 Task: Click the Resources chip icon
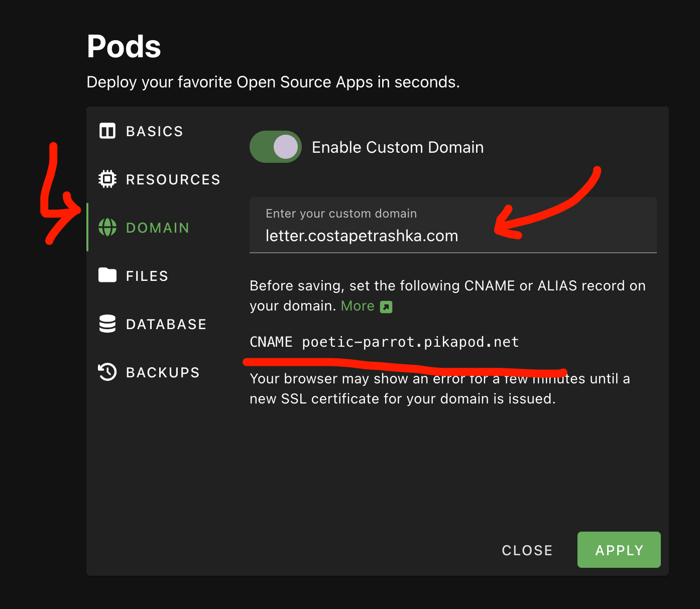point(107,179)
